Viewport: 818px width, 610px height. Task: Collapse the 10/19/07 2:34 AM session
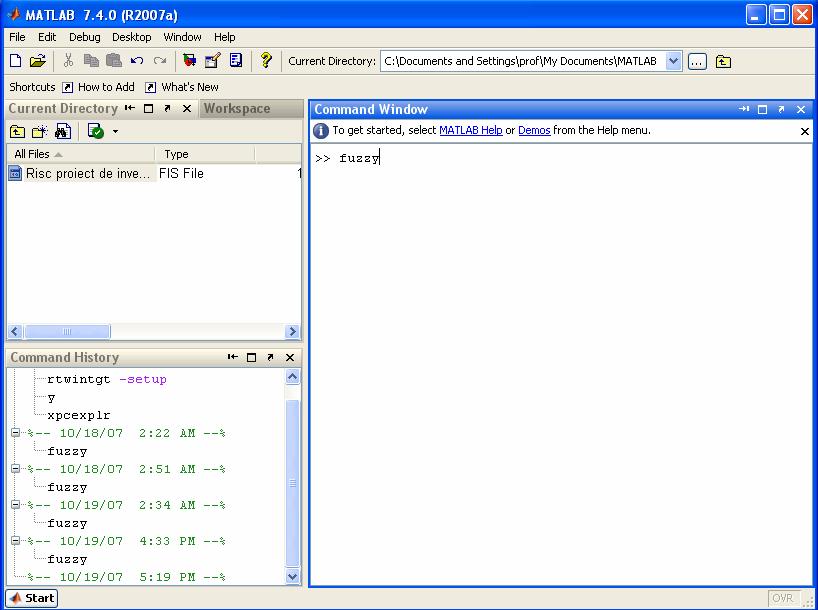tap(16, 505)
